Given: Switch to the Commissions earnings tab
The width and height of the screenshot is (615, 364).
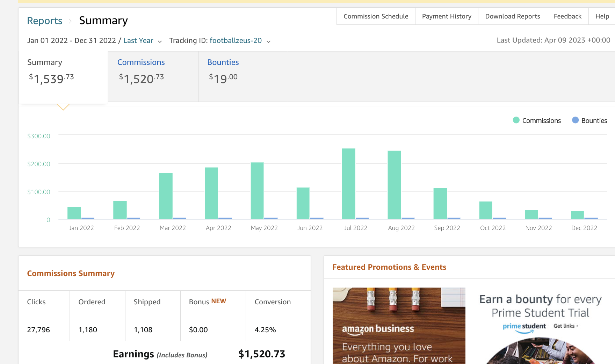Looking at the screenshot, I should point(153,76).
